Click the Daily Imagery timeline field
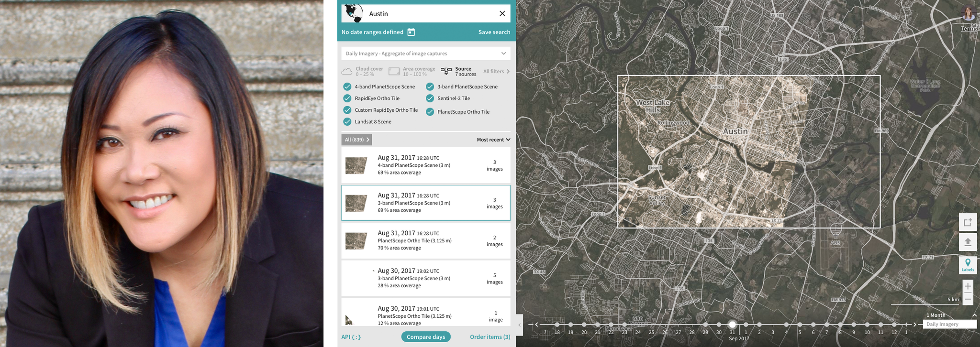The image size is (980, 347). point(949,324)
